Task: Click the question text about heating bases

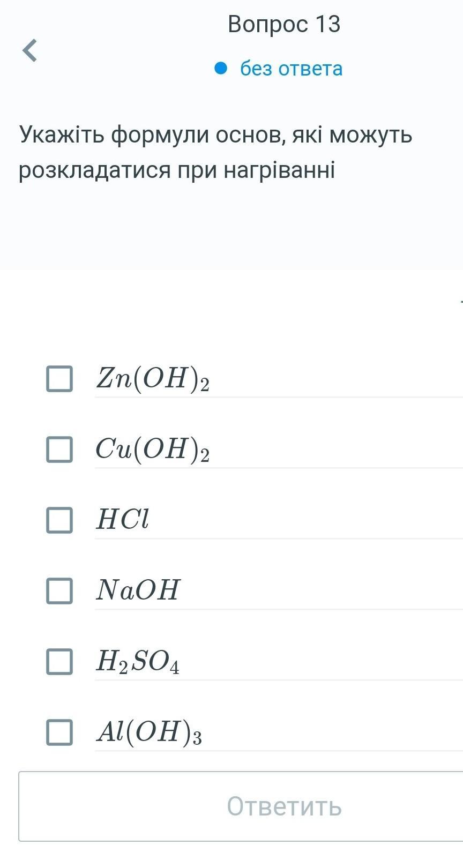Action: 215,152
